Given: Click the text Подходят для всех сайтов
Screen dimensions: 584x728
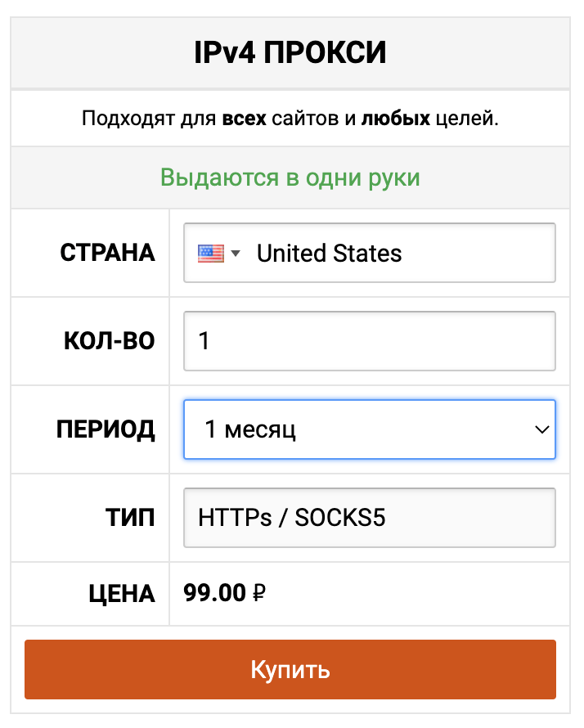Looking at the screenshot, I should (291, 118).
